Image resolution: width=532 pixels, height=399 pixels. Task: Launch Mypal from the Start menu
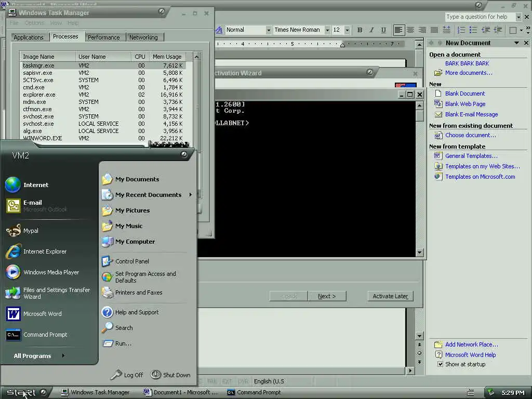click(22, 231)
